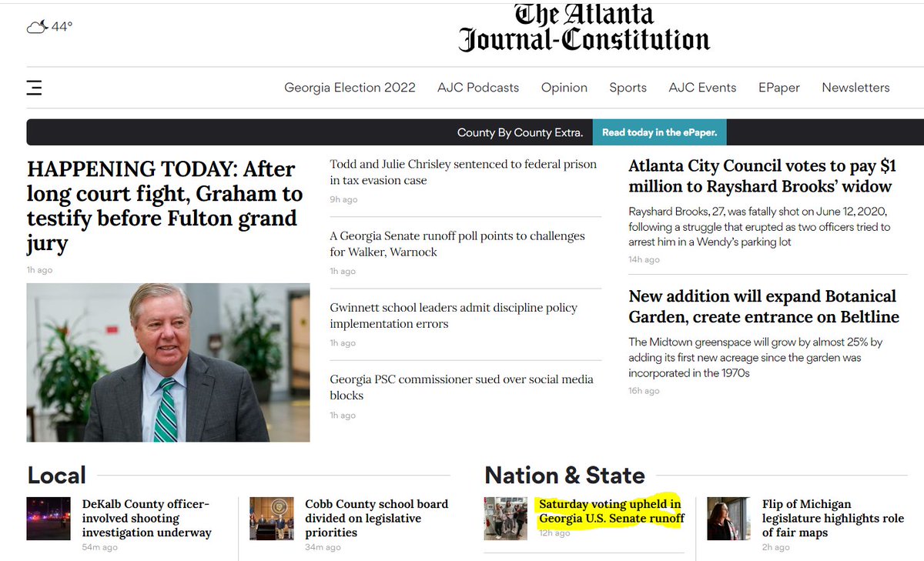The image size is (924, 561).
Task: Click 34m ago timestamp under Cobb story
Action: coord(323,547)
